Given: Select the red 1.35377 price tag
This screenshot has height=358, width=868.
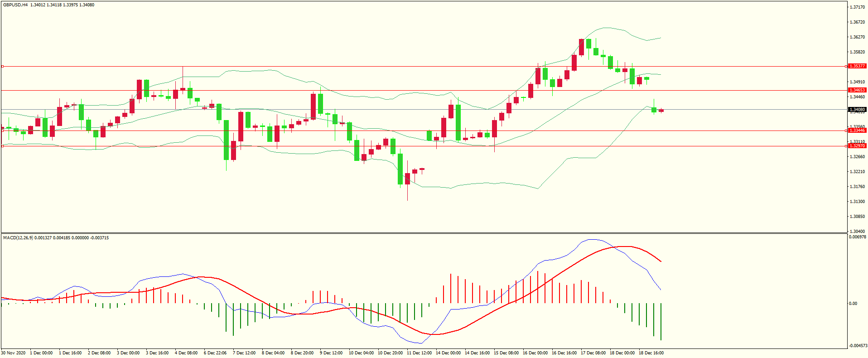Looking at the screenshot, I should (857, 66).
